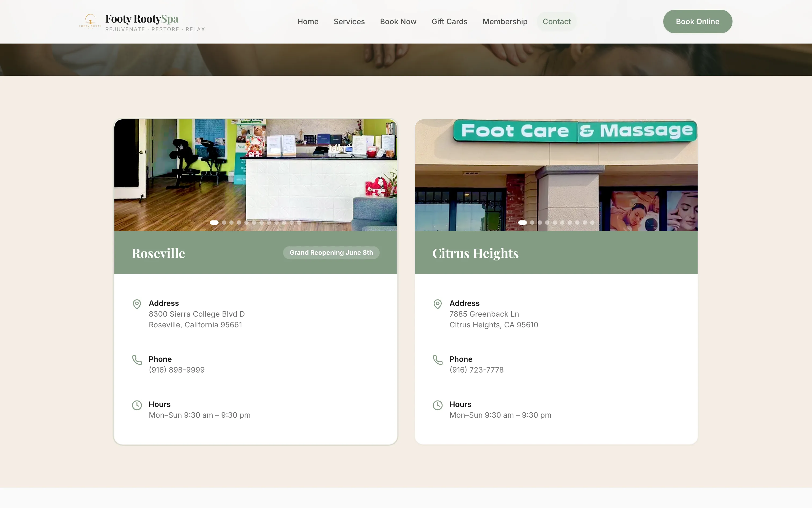Click phone number (916) 723-7778
The width and height of the screenshot is (812, 508).
point(476,370)
